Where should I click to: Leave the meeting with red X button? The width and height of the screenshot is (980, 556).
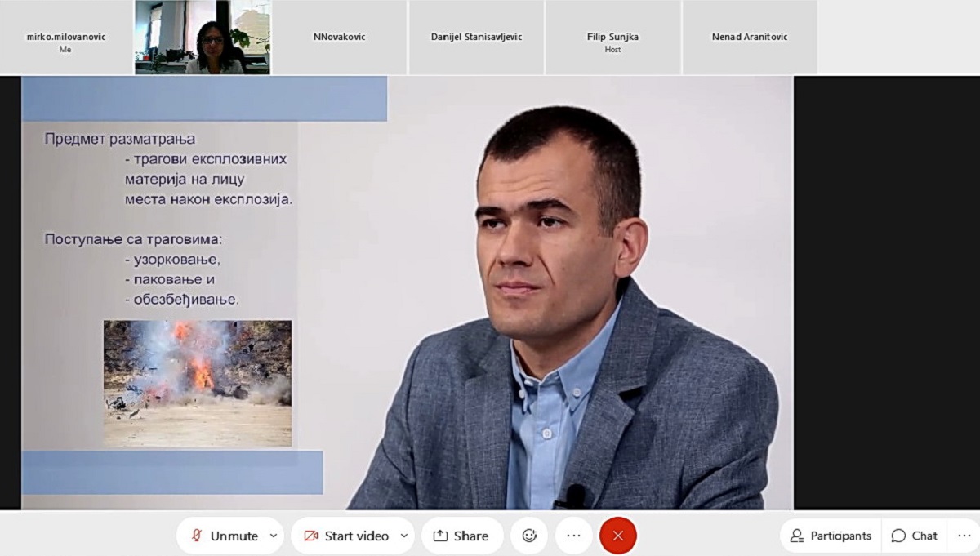pos(618,536)
